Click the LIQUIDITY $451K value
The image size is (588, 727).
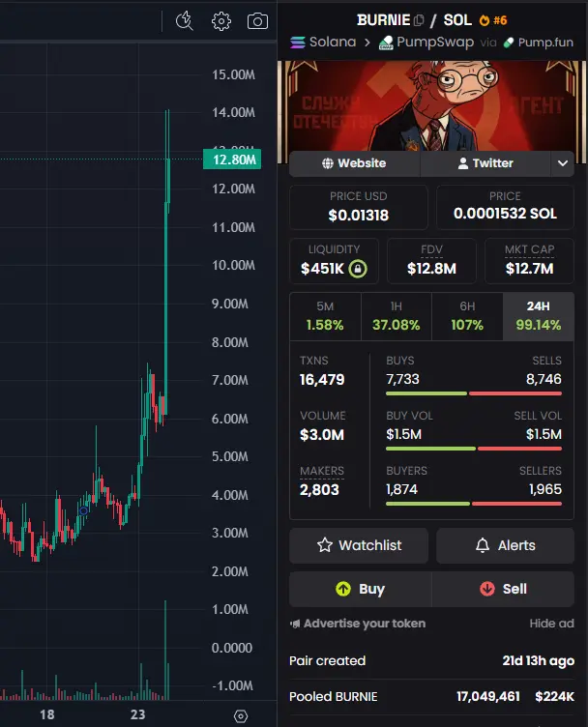point(322,269)
